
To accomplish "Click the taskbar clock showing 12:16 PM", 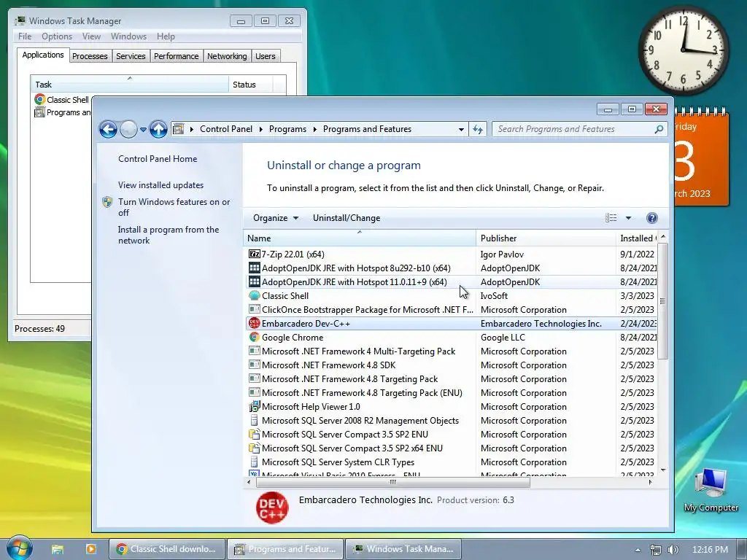I will click(710, 550).
